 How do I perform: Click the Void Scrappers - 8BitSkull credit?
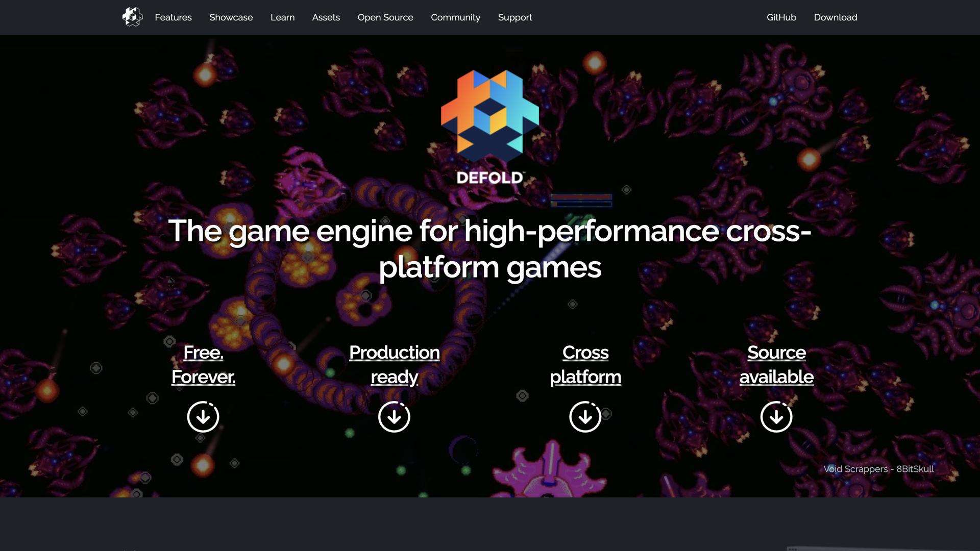[x=878, y=469]
